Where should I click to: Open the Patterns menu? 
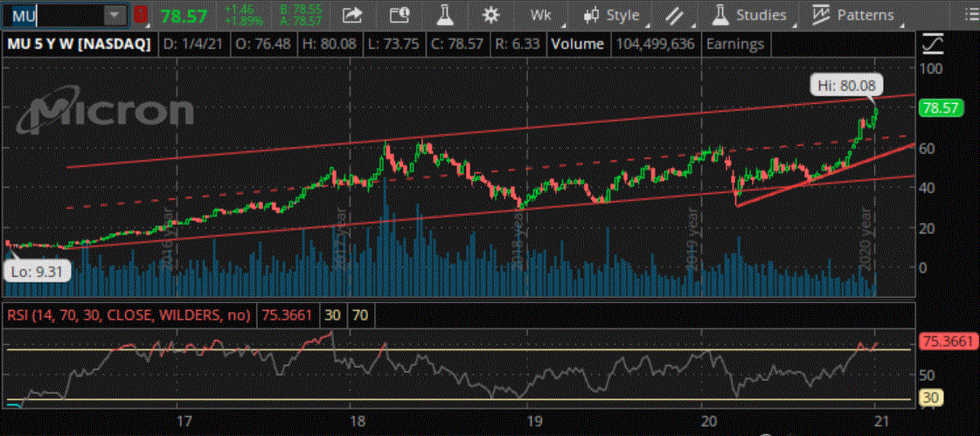(853, 15)
